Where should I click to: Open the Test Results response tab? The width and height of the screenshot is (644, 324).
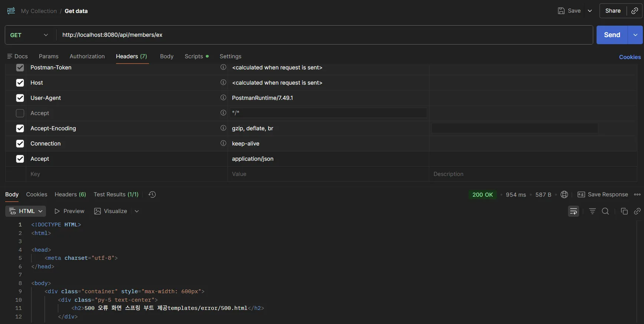[x=116, y=194]
